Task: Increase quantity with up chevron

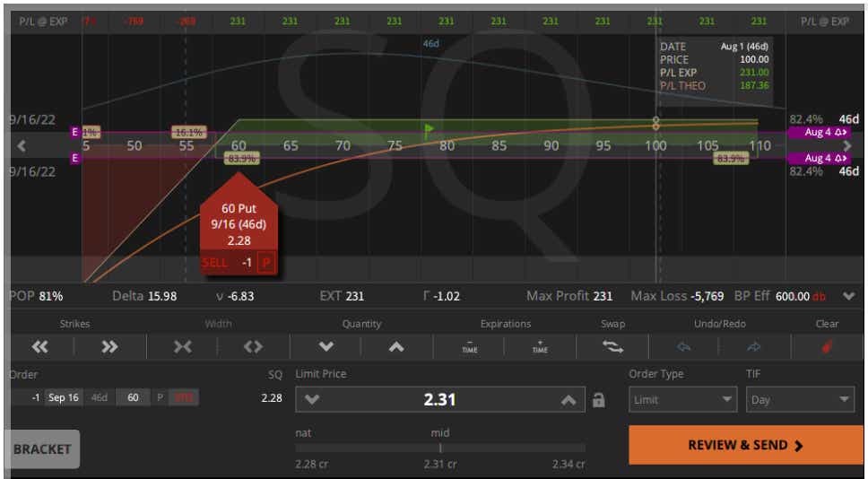Action: coord(396,346)
